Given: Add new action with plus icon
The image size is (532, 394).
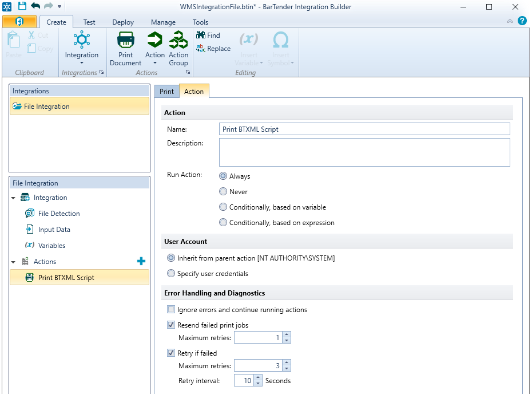Looking at the screenshot, I should (141, 261).
